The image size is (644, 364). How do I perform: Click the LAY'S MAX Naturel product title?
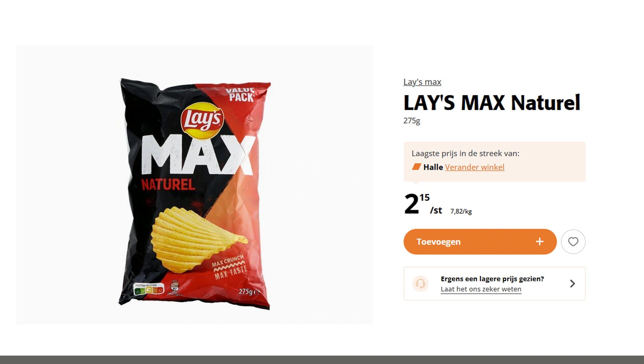(492, 103)
